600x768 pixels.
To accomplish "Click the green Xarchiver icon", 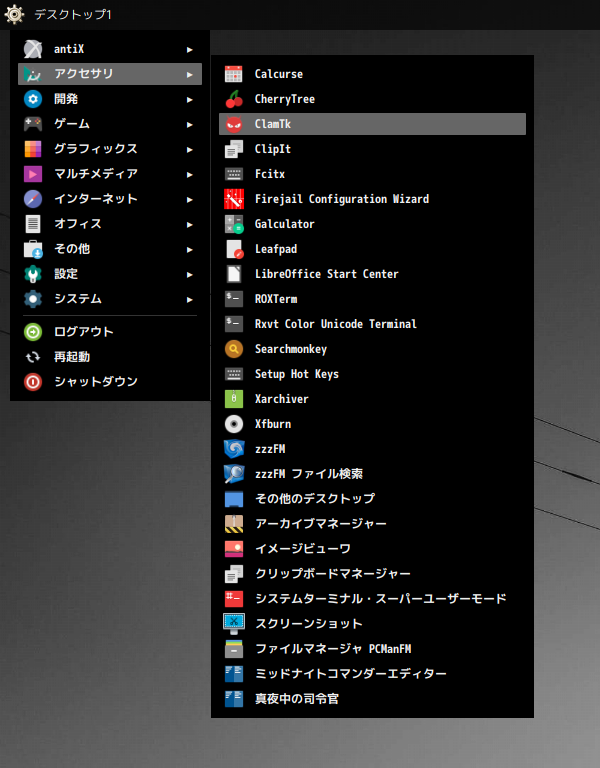I will pos(234,399).
